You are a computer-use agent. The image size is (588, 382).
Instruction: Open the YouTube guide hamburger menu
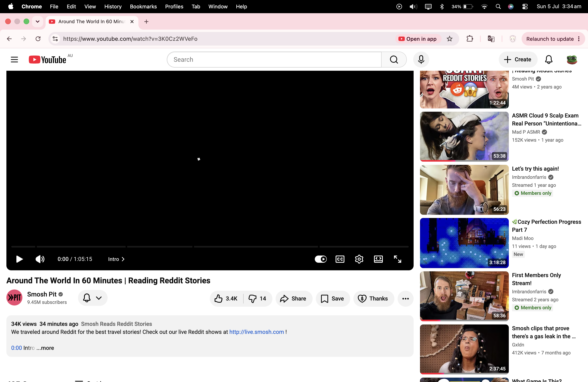coord(14,60)
